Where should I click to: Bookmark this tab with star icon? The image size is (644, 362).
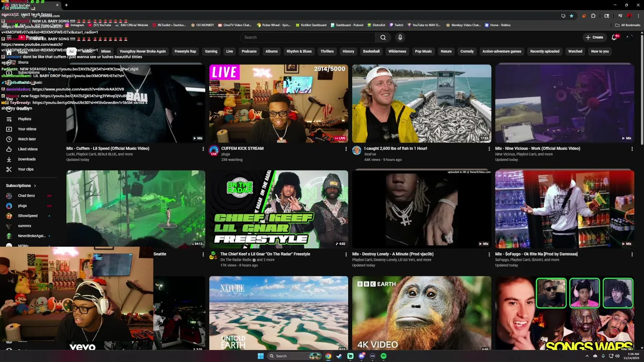pyautogui.click(x=571, y=16)
